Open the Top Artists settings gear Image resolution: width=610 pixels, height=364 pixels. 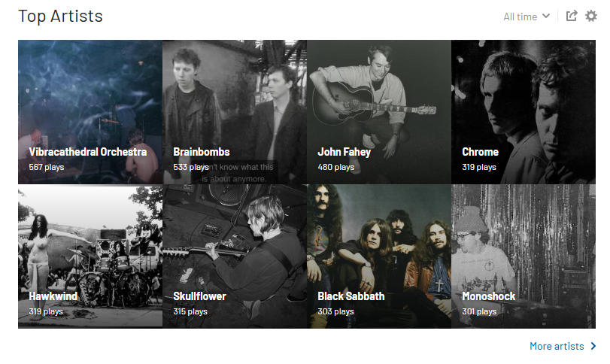tap(591, 16)
